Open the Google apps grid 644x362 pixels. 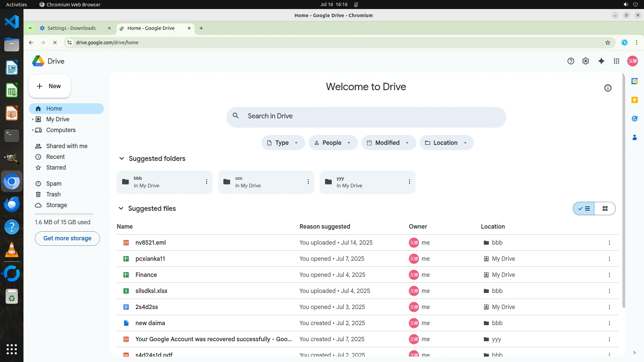pyautogui.click(x=616, y=61)
